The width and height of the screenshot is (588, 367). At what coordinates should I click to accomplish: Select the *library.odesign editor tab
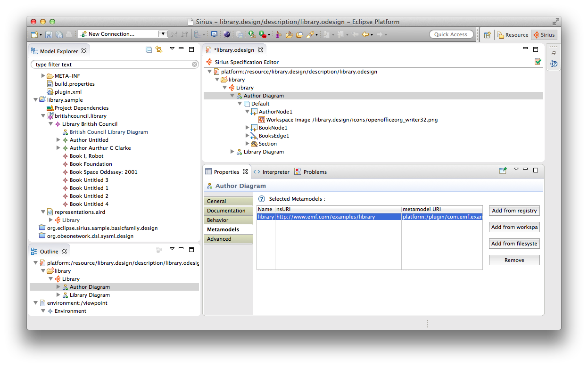click(234, 50)
